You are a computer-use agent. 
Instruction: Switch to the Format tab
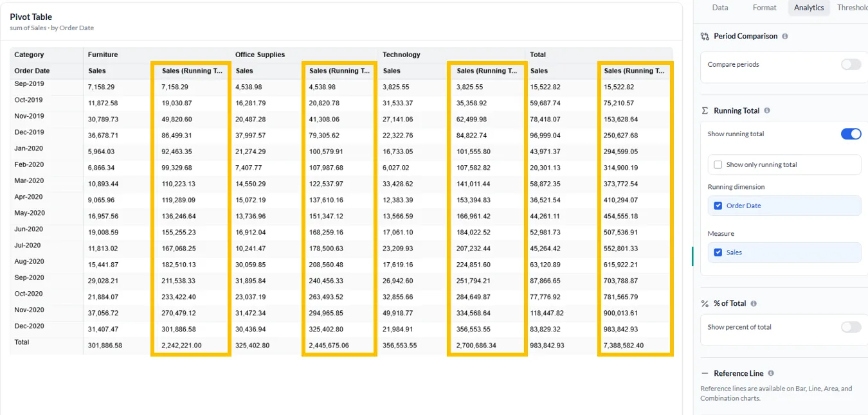click(x=764, y=8)
